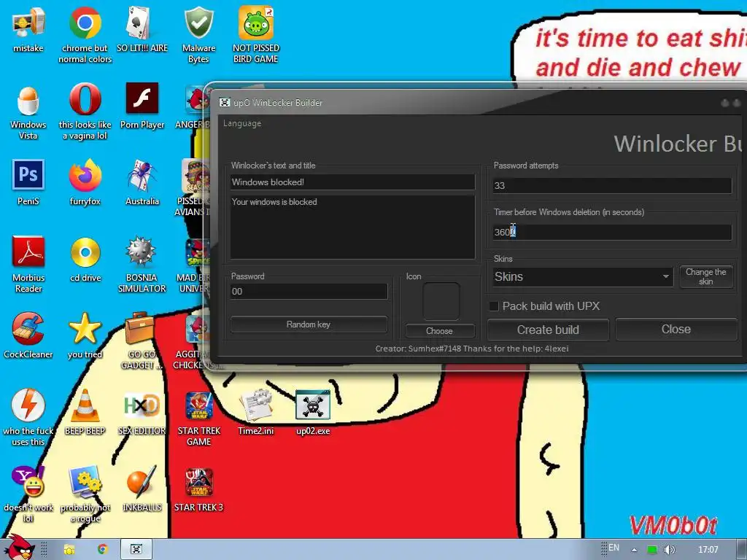Click the timer seconds field showing 3600
The image size is (747, 560).
click(612, 233)
